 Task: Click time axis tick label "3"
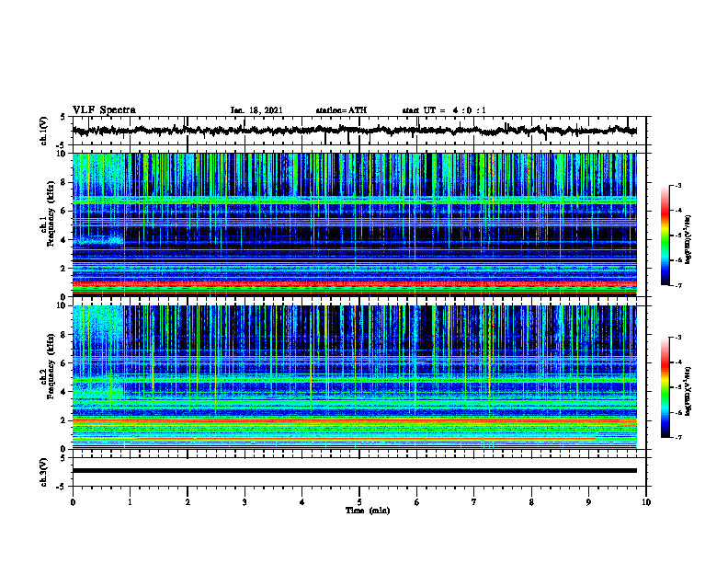[245, 502]
